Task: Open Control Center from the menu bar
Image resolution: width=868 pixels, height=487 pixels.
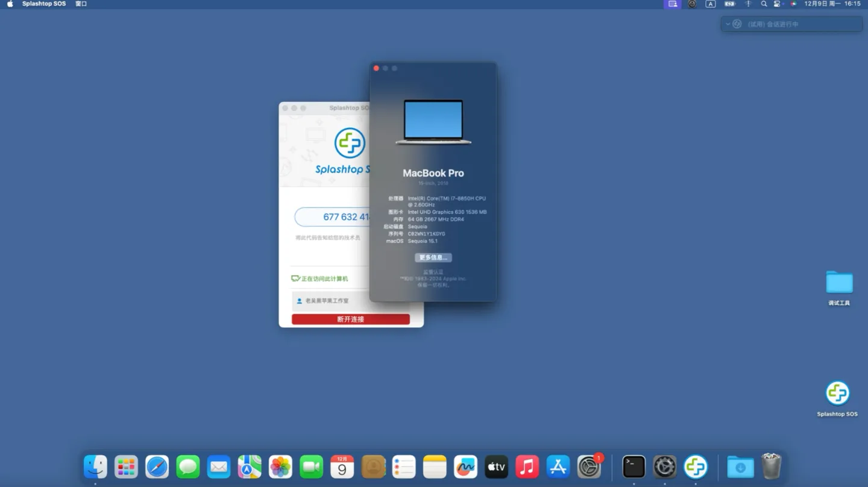Action: pyautogui.click(x=777, y=4)
